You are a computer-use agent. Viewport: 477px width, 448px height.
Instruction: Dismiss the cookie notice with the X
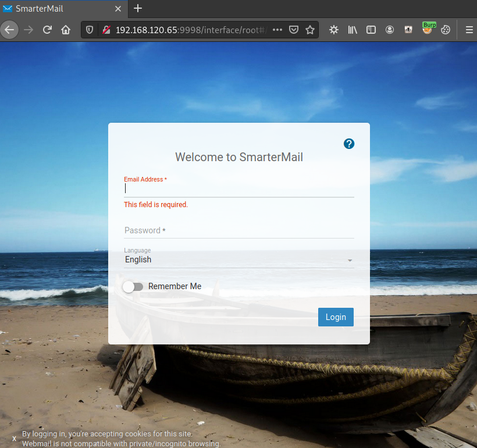15,439
